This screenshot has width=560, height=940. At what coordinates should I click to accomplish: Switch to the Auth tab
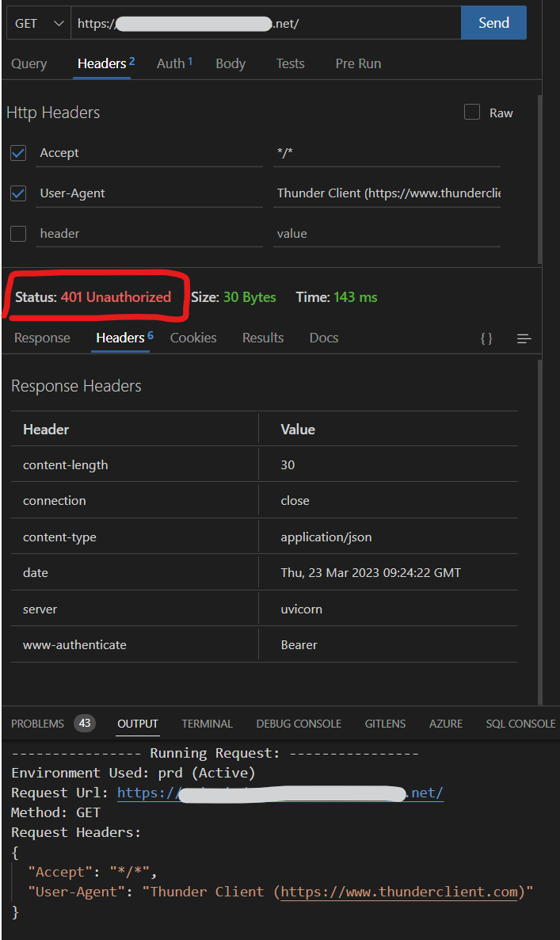171,63
